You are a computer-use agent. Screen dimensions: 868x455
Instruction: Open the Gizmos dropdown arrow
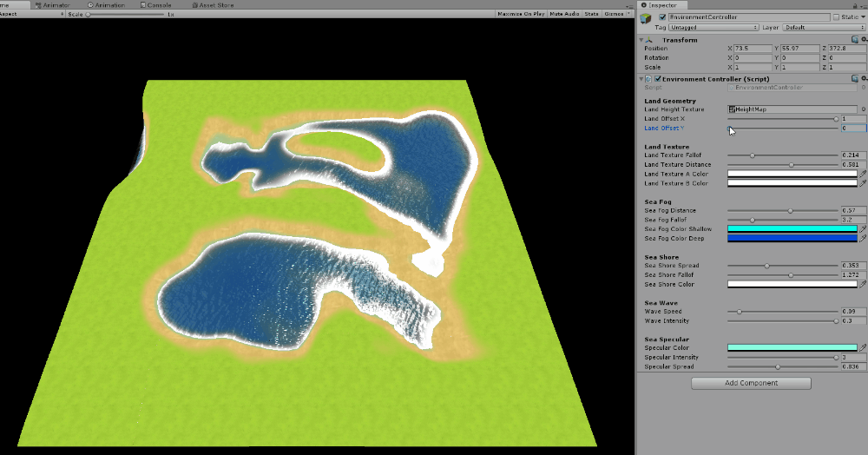click(x=629, y=14)
